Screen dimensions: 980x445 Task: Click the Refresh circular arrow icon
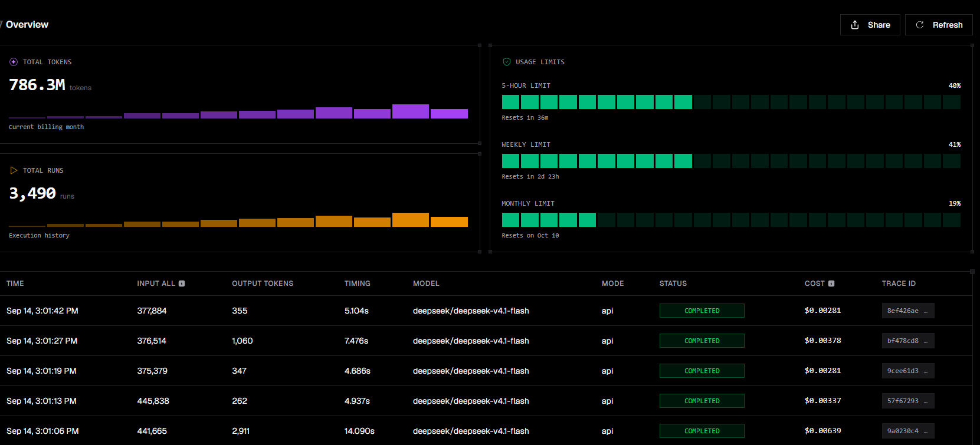[919, 25]
